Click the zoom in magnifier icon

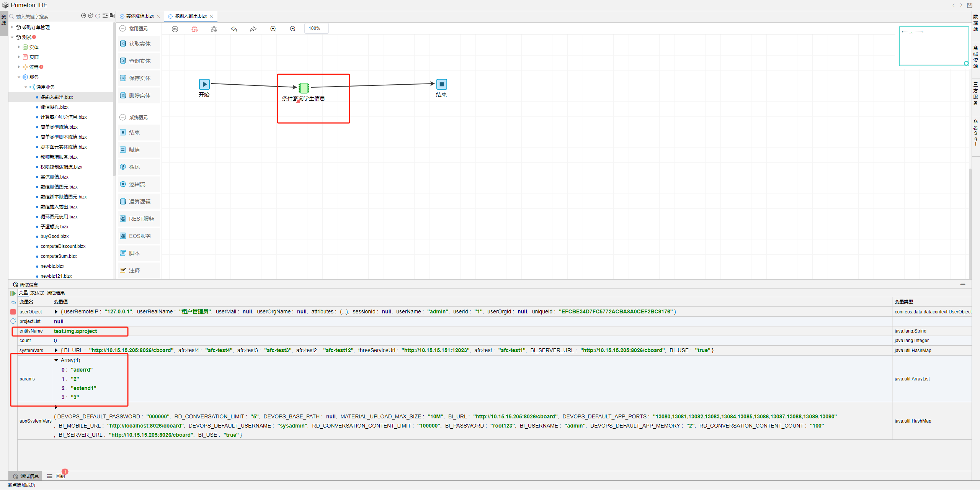[x=273, y=29]
